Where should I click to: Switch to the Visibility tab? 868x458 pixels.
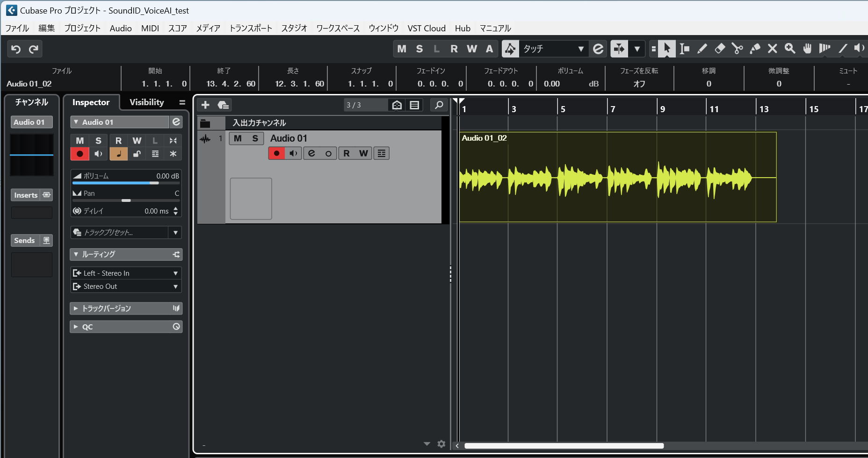tap(147, 102)
